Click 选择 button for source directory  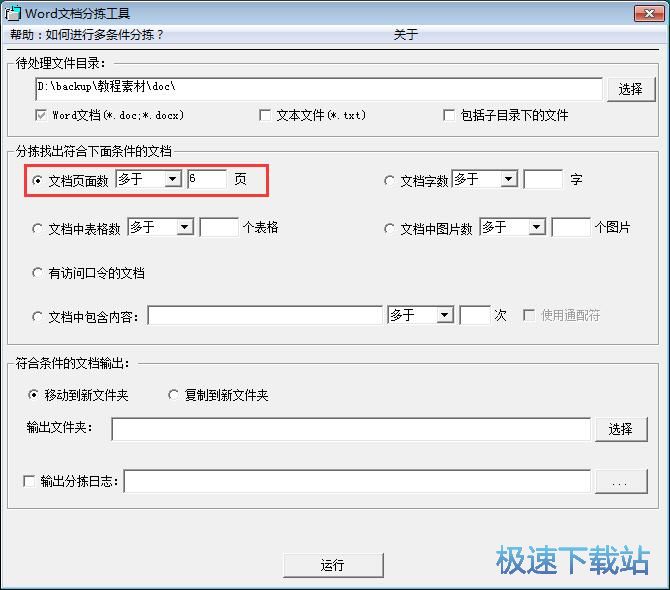coord(631,89)
